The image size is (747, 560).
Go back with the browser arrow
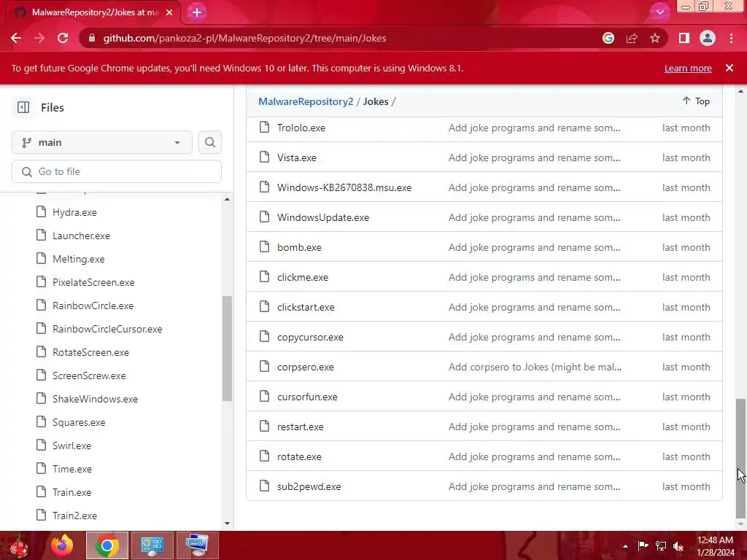pyautogui.click(x=16, y=38)
